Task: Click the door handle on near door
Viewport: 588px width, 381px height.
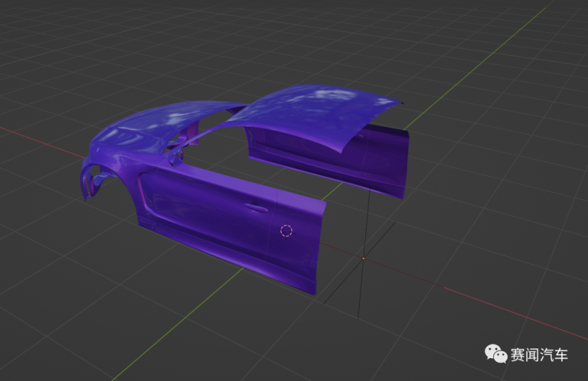Action: click(x=257, y=208)
